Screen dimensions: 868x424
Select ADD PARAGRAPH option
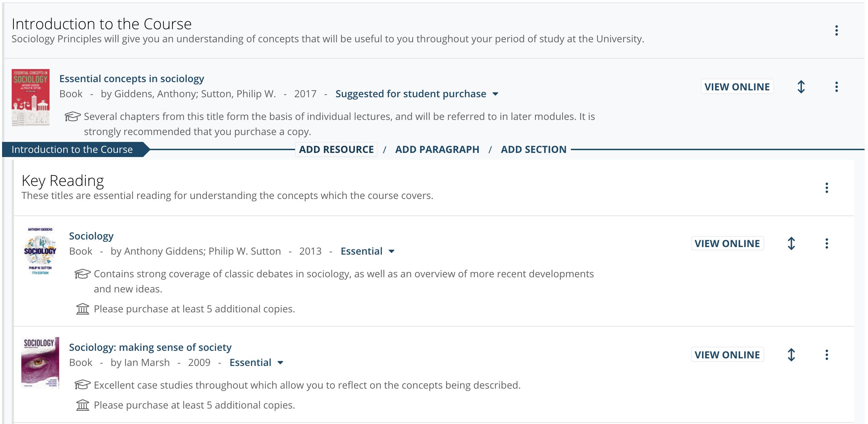click(437, 149)
